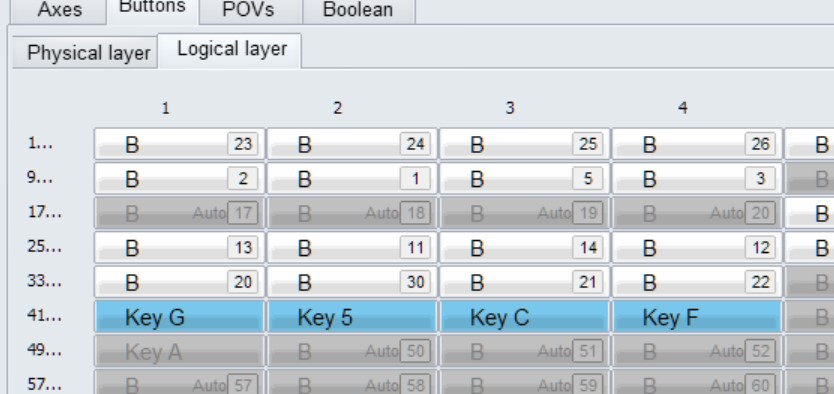Screen dimensions: 834x394
Task: Click the Auto 50 button cell
Action: click(352, 351)
